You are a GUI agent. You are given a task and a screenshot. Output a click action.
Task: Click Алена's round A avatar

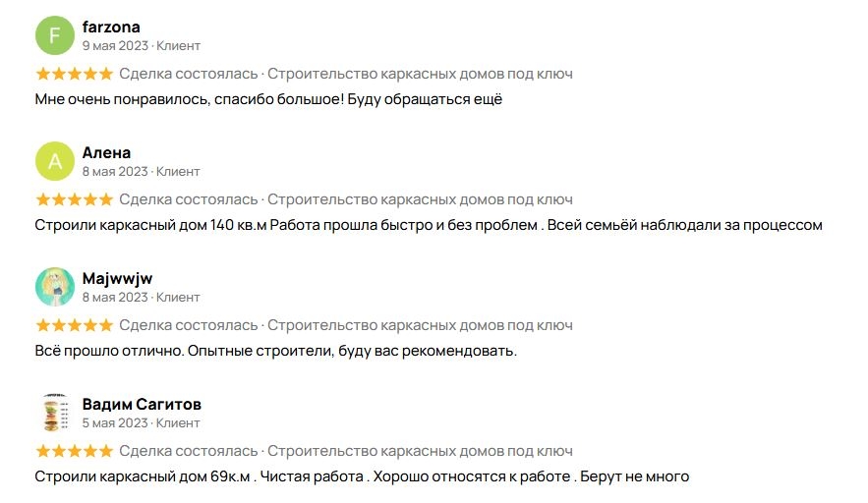(x=55, y=162)
